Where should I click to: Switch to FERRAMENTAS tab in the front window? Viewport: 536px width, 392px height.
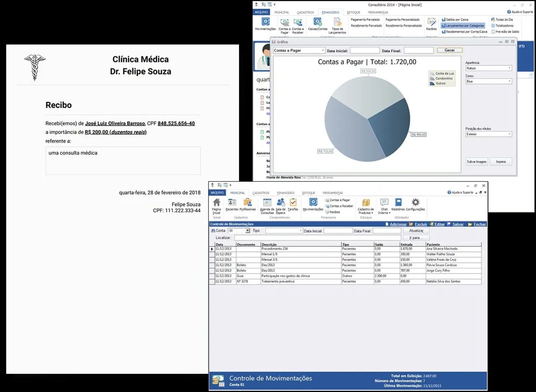pyautogui.click(x=332, y=193)
